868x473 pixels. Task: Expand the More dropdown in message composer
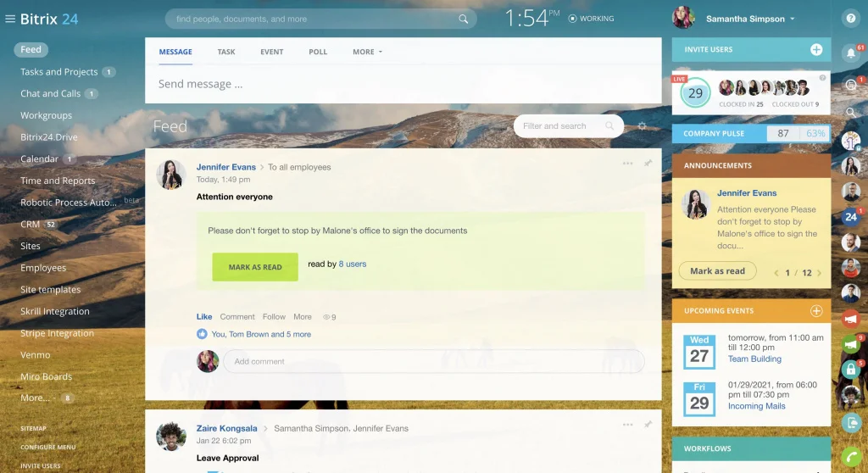coord(367,52)
